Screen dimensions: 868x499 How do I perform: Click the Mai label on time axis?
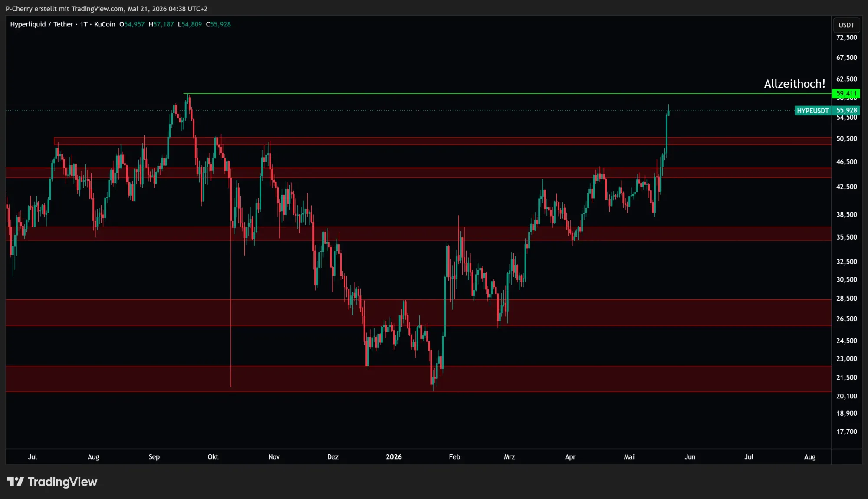629,457
